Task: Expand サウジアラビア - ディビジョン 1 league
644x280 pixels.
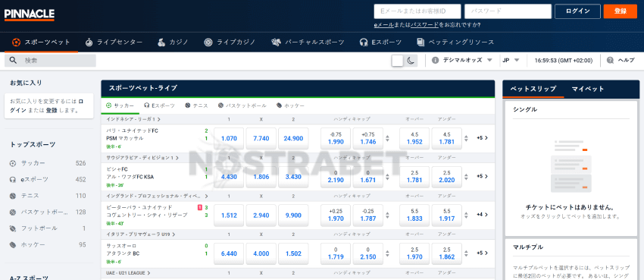Action: point(142,158)
